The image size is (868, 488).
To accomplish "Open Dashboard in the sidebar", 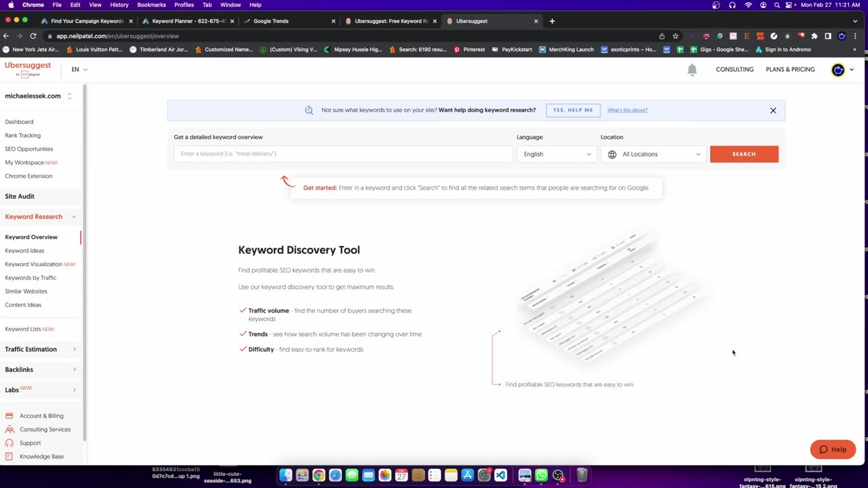I will 19,122.
